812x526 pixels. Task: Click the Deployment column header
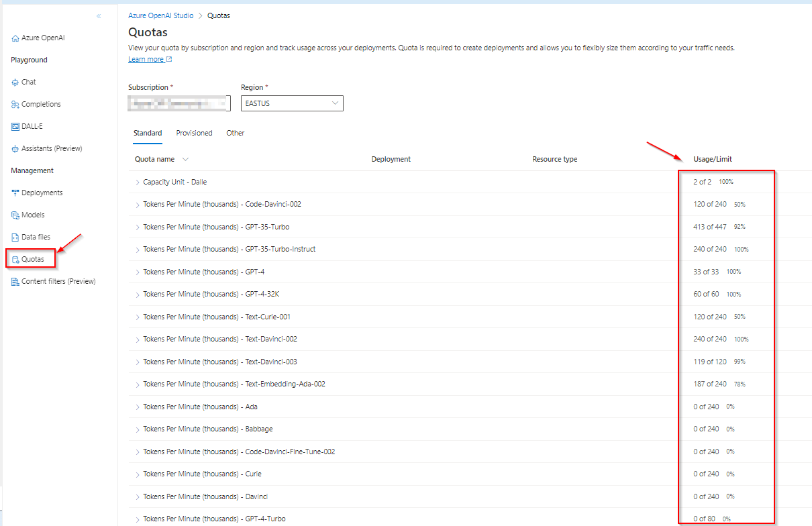pyautogui.click(x=391, y=160)
